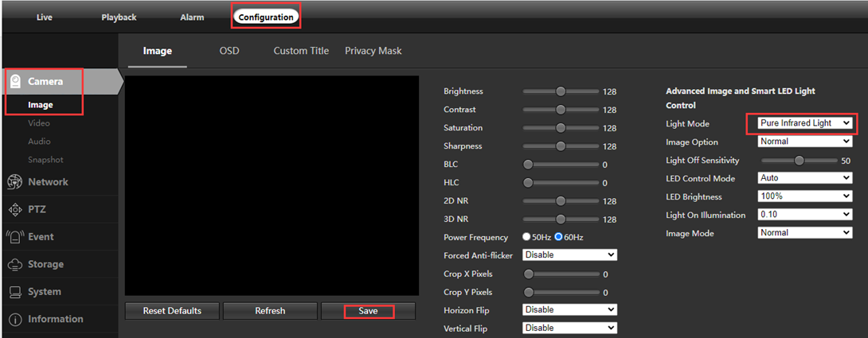
Task: Click the Brightness slider handle
Action: point(561,91)
